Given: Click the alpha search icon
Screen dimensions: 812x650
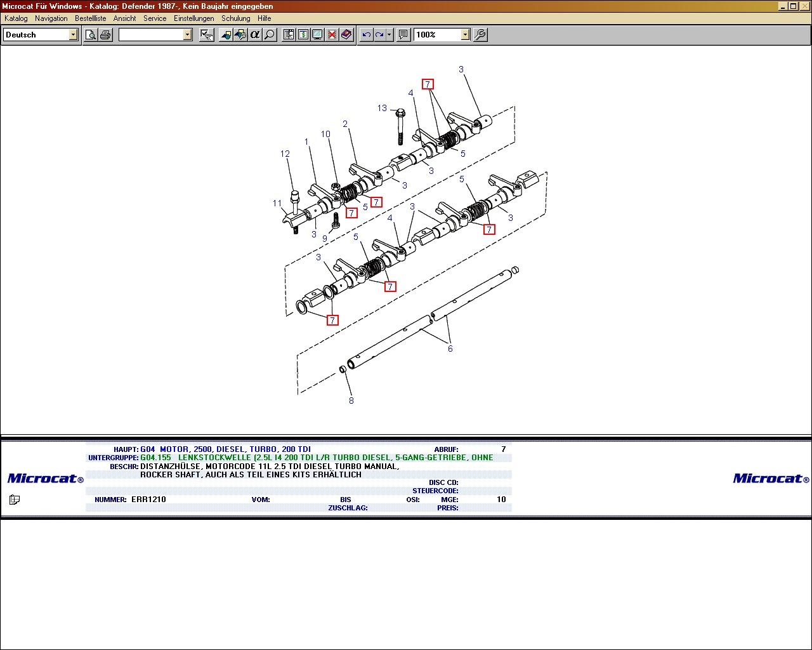Looking at the screenshot, I should (255, 34).
